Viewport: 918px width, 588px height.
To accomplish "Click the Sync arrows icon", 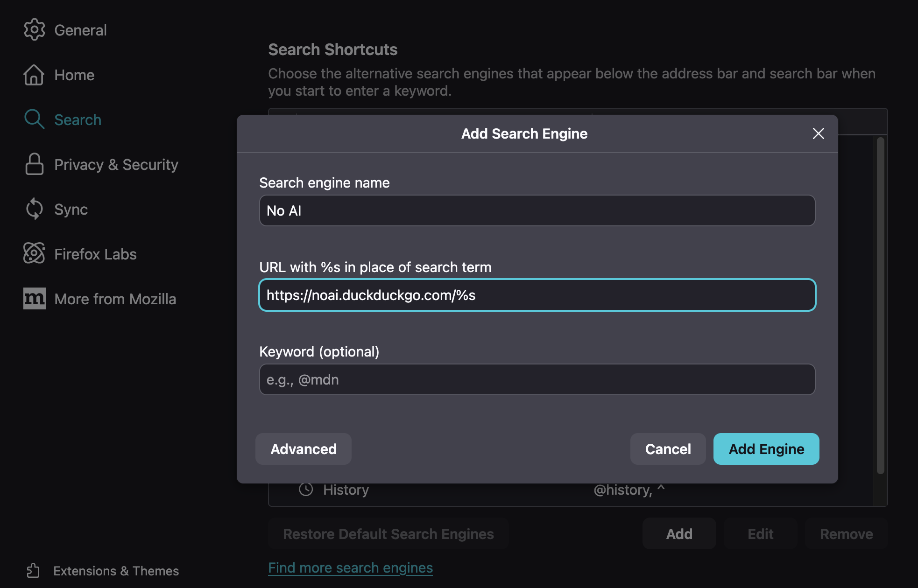I will [34, 209].
